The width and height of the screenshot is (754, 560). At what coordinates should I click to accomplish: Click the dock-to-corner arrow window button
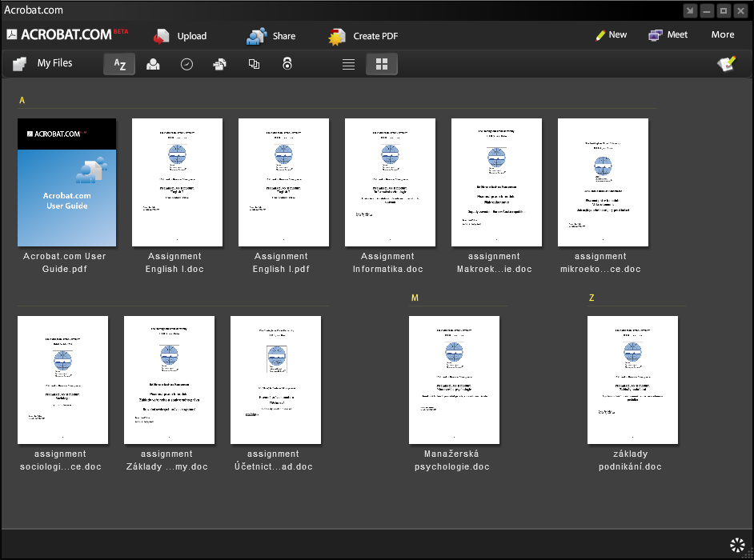pyautogui.click(x=690, y=10)
